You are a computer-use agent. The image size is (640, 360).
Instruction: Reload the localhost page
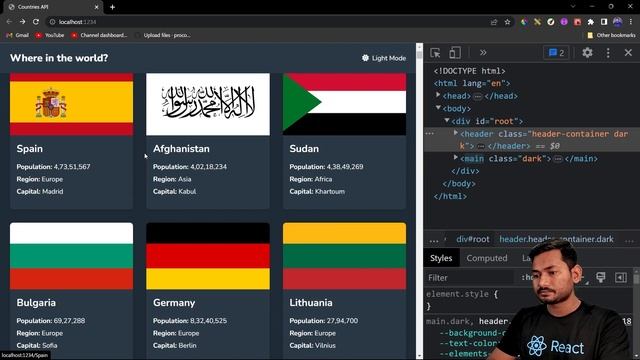[x=36, y=22]
